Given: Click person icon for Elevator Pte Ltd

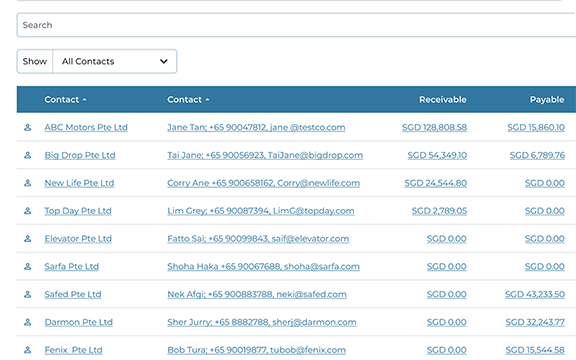Looking at the screenshot, I should coord(28,239).
